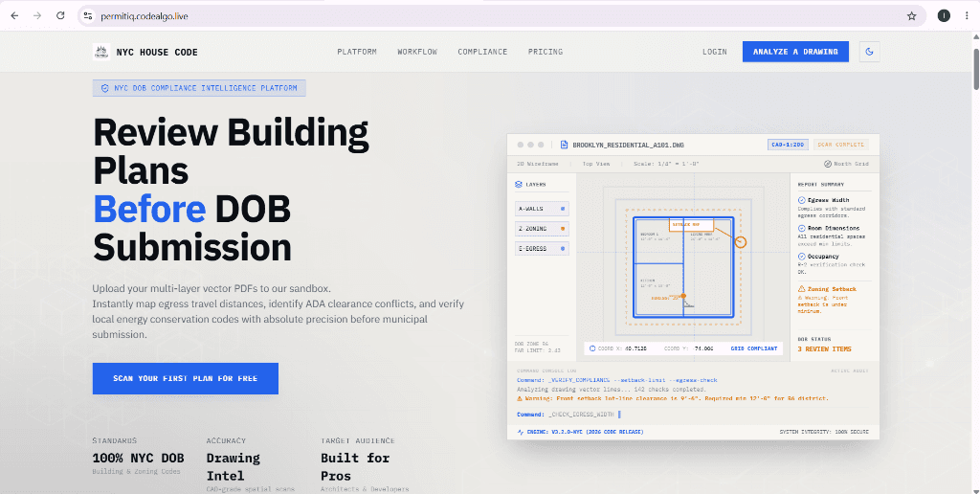This screenshot has height=494, width=980.
Task: Open the Workflow nav item
Action: 417,52
